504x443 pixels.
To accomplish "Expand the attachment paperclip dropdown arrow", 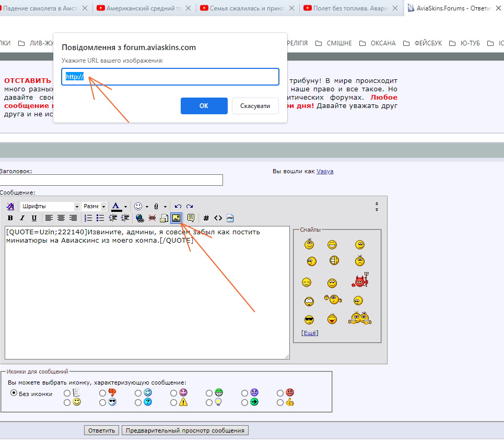I will [x=165, y=207].
